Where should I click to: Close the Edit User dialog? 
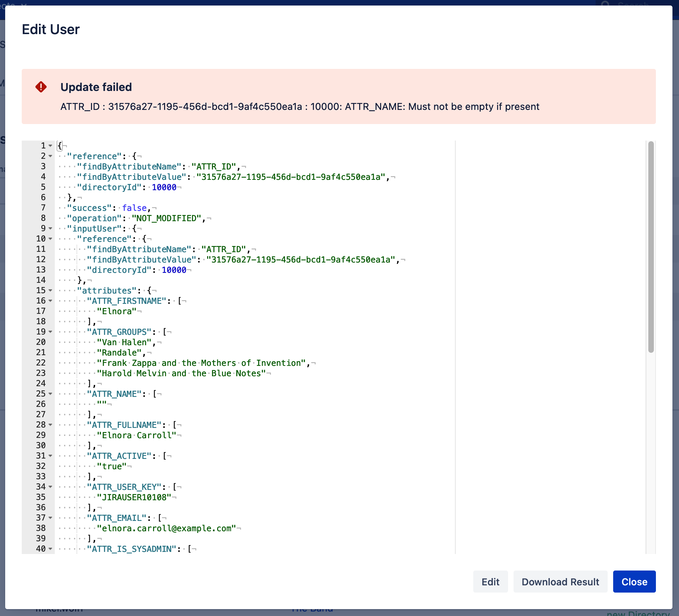[634, 582]
